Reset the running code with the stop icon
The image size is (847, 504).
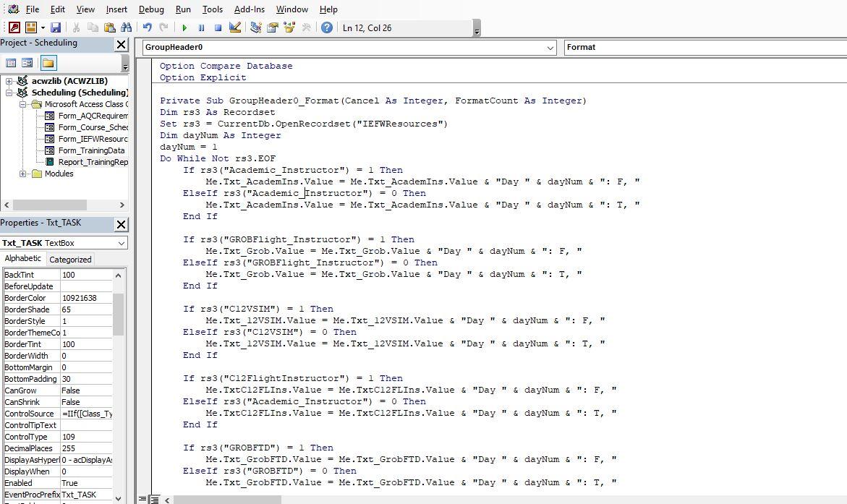pyautogui.click(x=218, y=27)
